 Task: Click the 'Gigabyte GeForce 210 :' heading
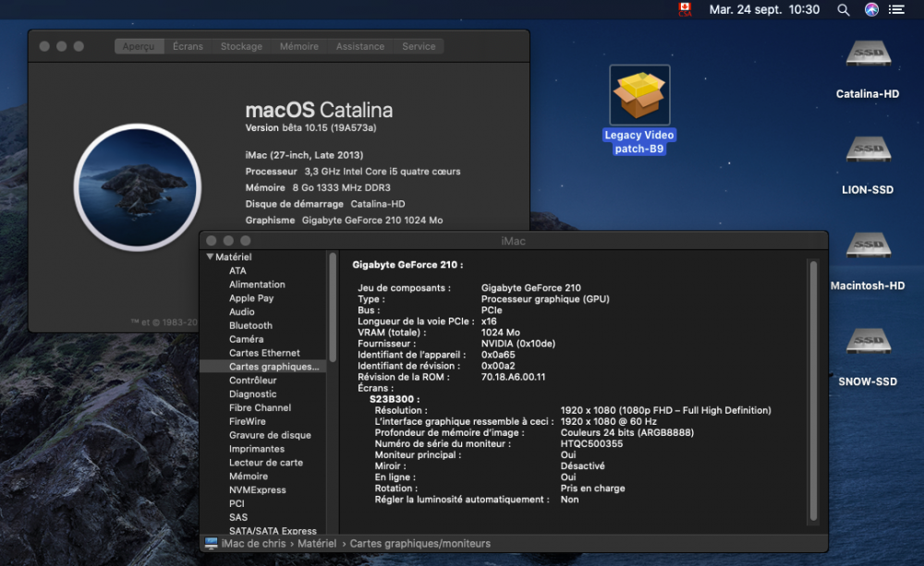pos(407,265)
